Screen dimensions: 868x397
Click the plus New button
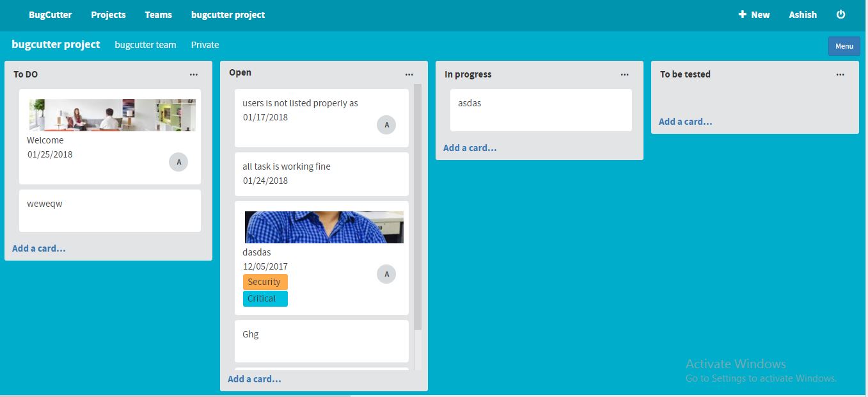[754, 14]
